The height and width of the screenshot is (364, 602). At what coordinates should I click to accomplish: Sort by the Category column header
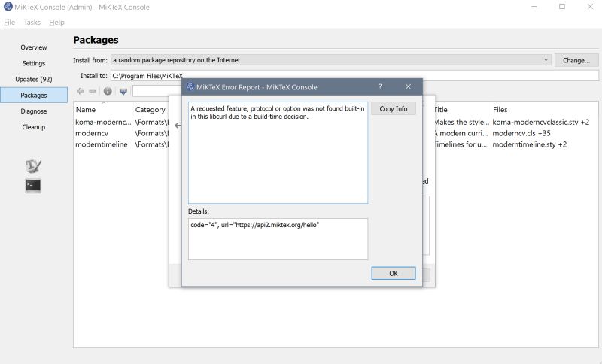tap(151, 109)
